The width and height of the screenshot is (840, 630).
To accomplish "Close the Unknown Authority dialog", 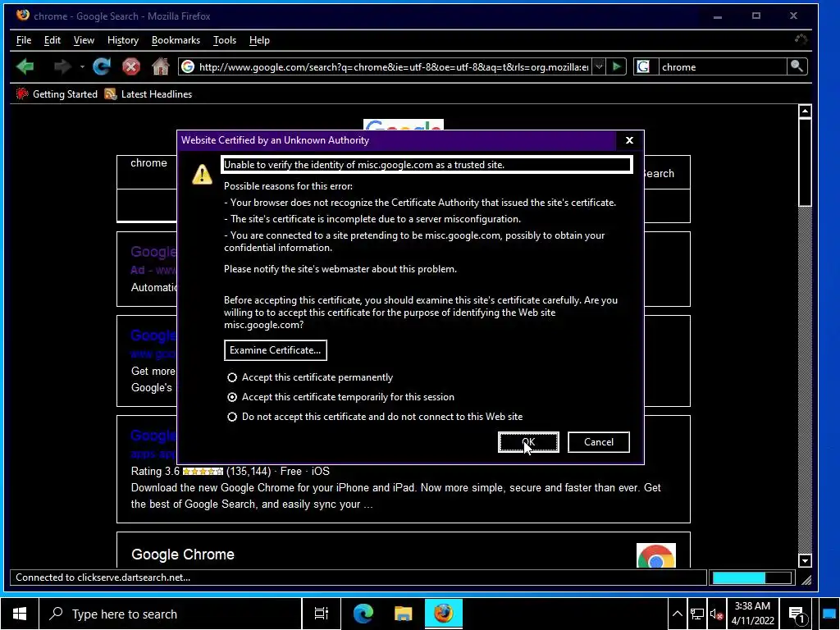I will [x=629, y=140].
